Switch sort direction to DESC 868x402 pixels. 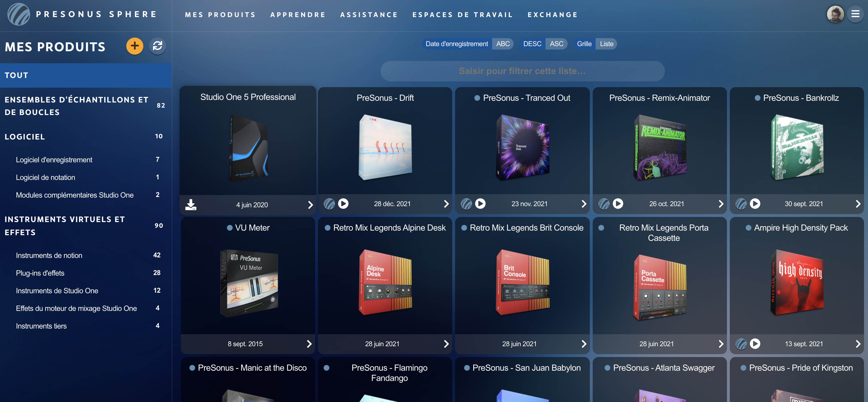pos(532,44)
